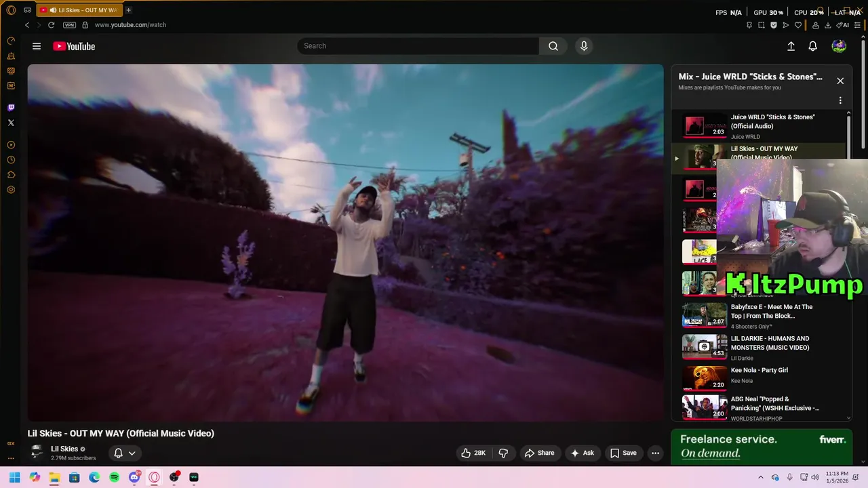This screenshot has width=868, height=488.
Task: Like the video with 28K thumbs up
Action: [x=473, y=453]
